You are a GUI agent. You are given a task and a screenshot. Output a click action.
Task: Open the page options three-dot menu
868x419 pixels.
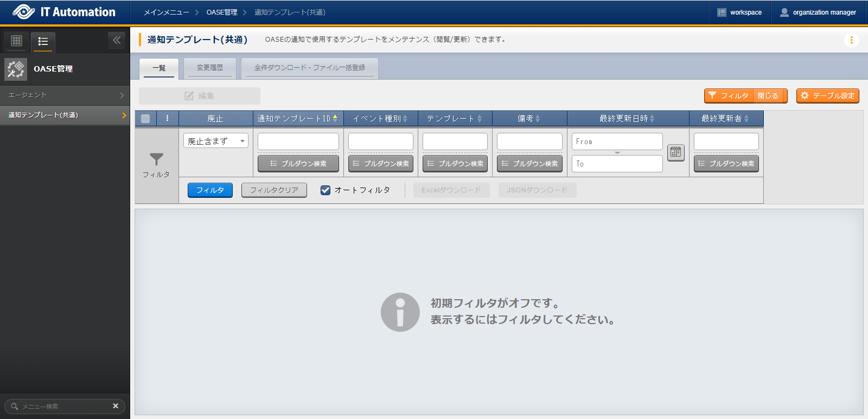pos(851,40)
